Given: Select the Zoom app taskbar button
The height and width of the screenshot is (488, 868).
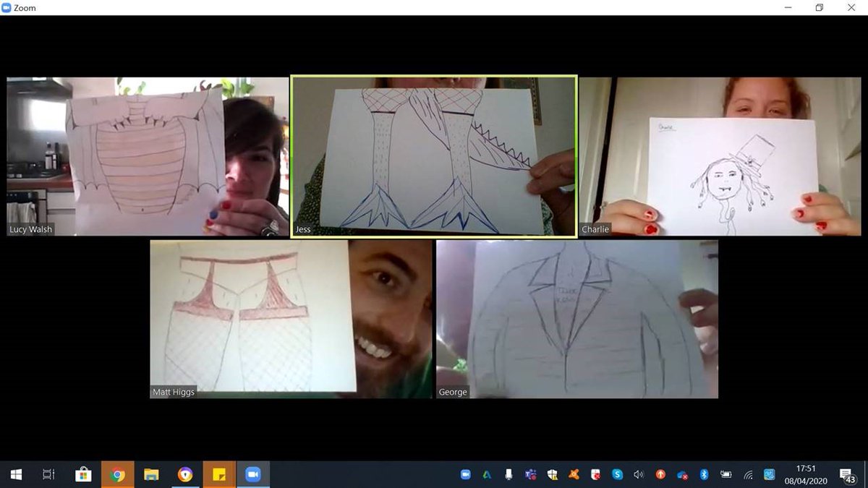Looking at the screenshot, I should click(253, 474).
